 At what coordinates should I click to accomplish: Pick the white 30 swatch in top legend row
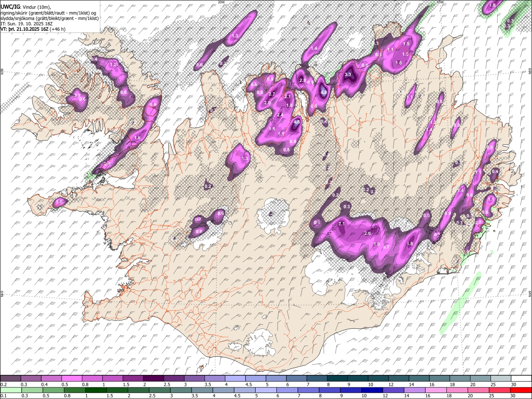tap(521, 379)
